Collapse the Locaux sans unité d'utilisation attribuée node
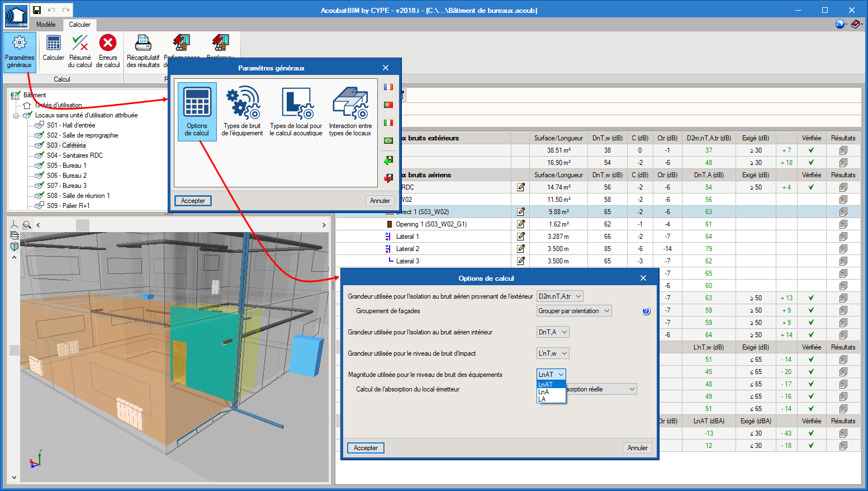Screen dimensions: 868x491 pos(16,116)
